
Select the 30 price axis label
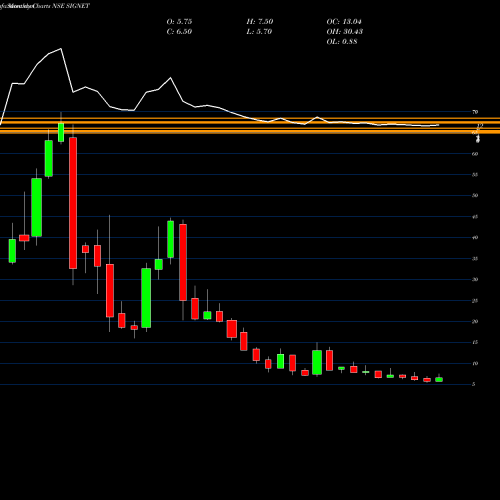475,279
